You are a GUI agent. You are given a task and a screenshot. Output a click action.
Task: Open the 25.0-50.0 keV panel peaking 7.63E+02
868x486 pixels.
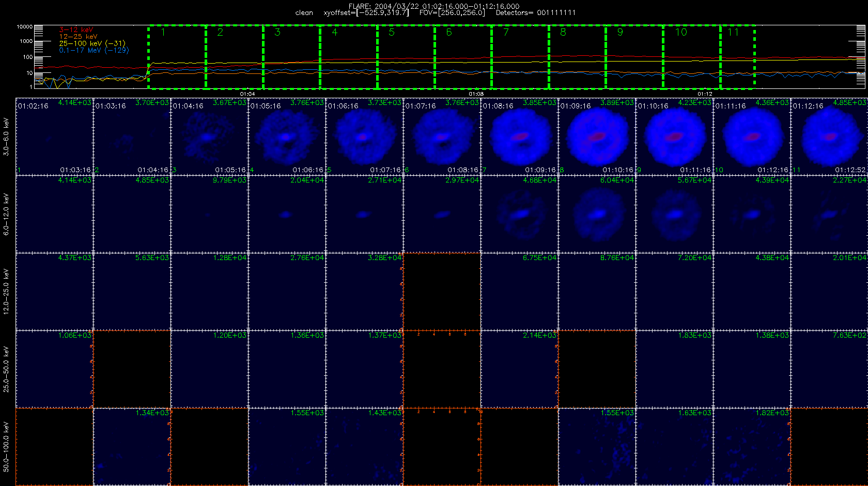[829, 369]
